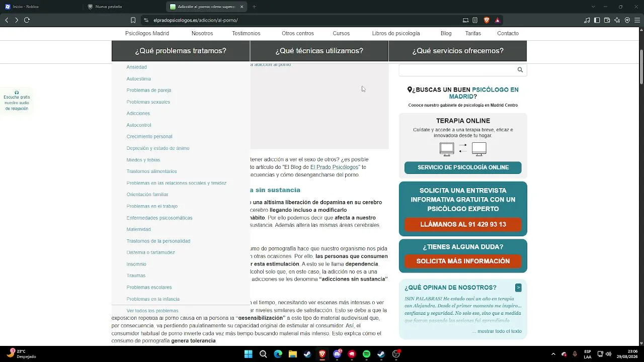The height and width of the screenshot is (362, 644).
Task: Expand ¿Qué servicios ofrecemos? dropdown menu
Action: pyautogui.click(x=458, y=51)
